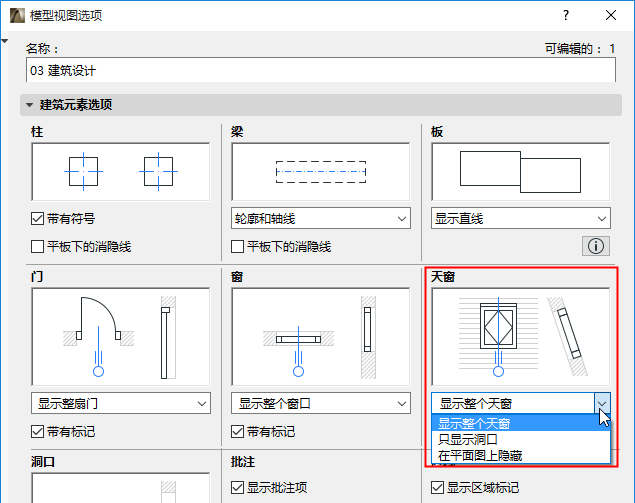Toggle 带有标记 checkbox under 门

click(37, 432)
